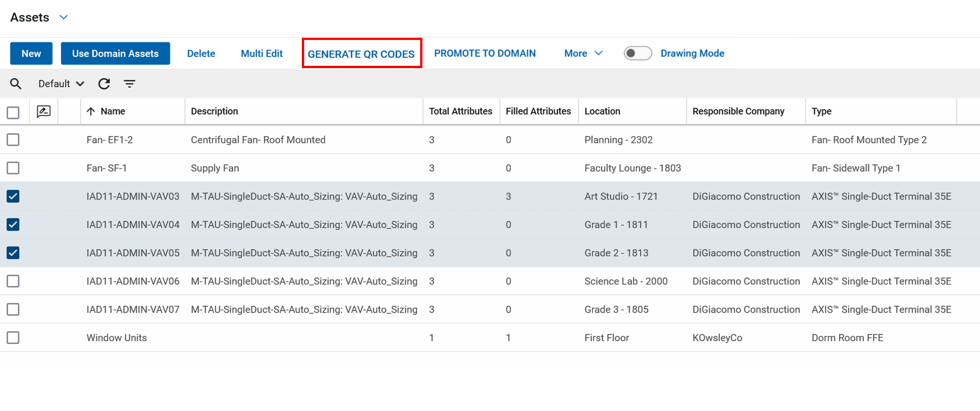Expand the Assets title dropdown chevron

(64, 17)
